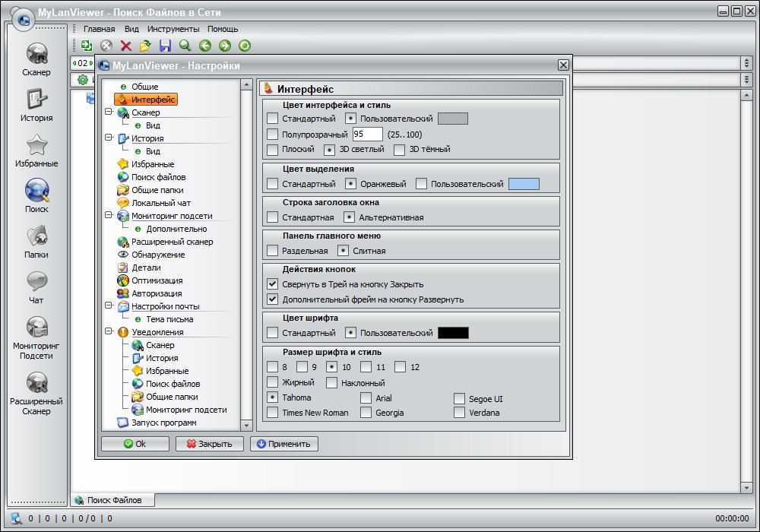Click the open folder icon in toolbar
The height and width of the screenshot is (532, 760).
tap(145, 46)
